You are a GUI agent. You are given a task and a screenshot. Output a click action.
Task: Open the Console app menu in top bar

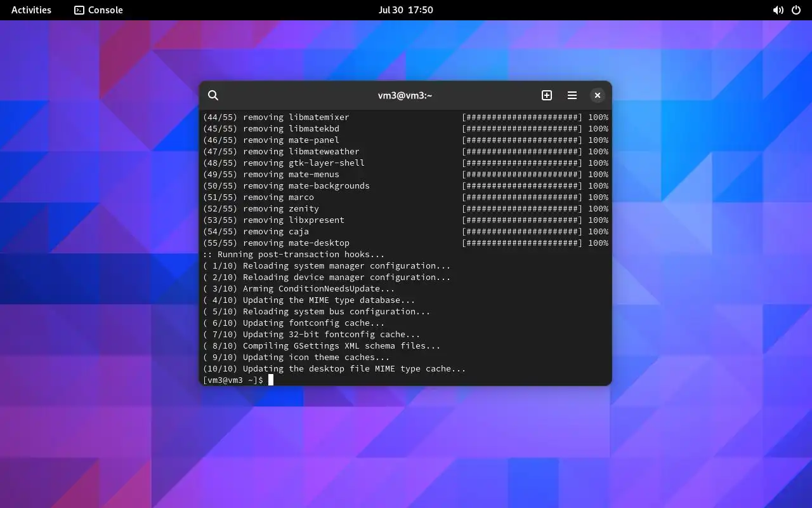[x=99, y=10]
